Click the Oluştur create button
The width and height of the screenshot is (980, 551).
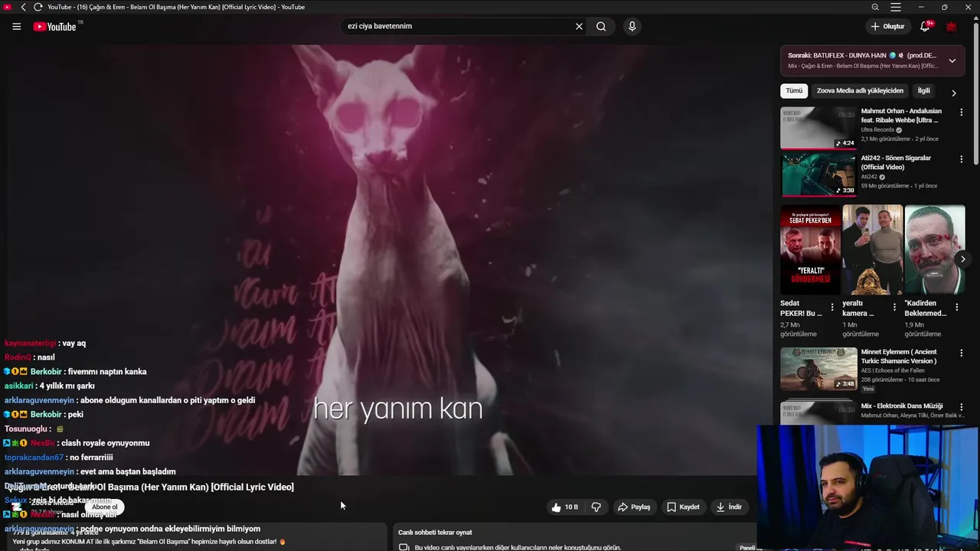point(888,26)
